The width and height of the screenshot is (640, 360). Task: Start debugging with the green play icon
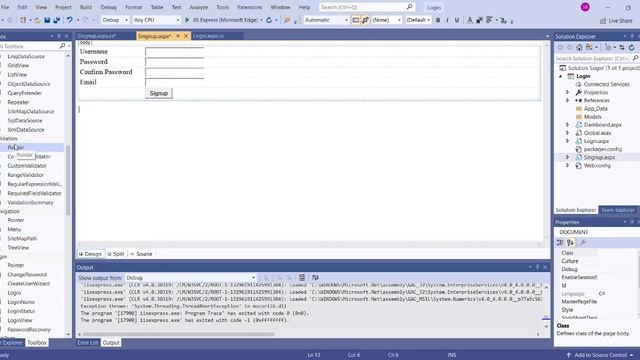[x=187, y=20]
